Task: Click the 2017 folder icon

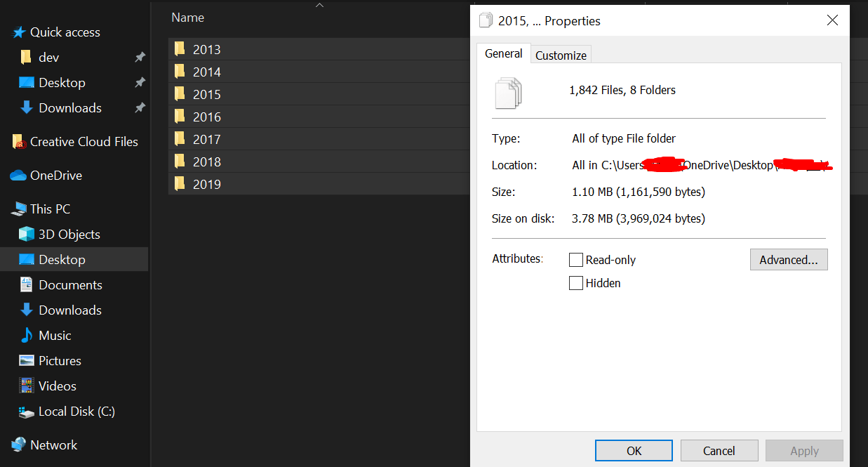Action: (x=180, y=139)
